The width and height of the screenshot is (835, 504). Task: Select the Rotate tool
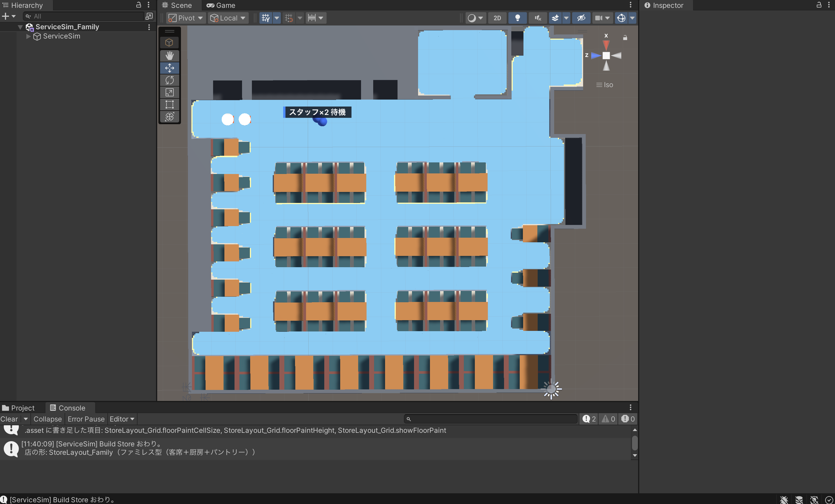(x=169, y=80)
